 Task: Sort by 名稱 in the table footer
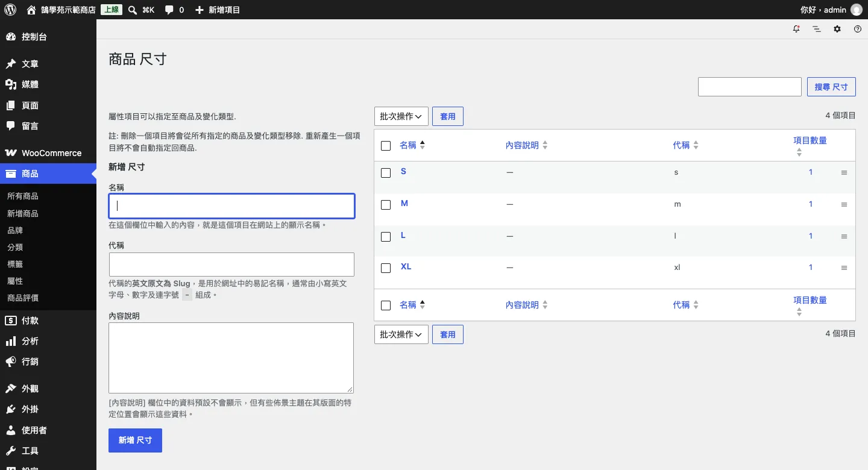click(412, 305)
